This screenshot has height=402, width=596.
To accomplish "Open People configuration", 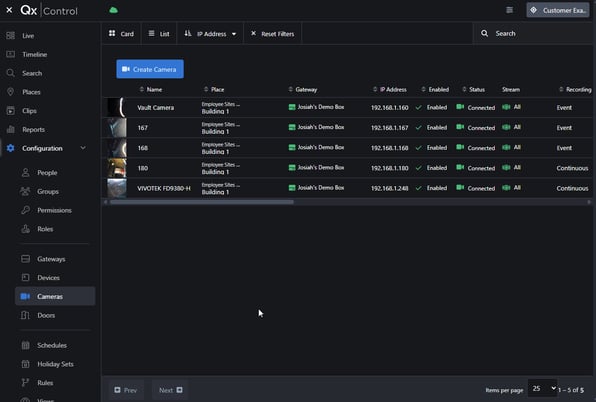I will (47, 173).
